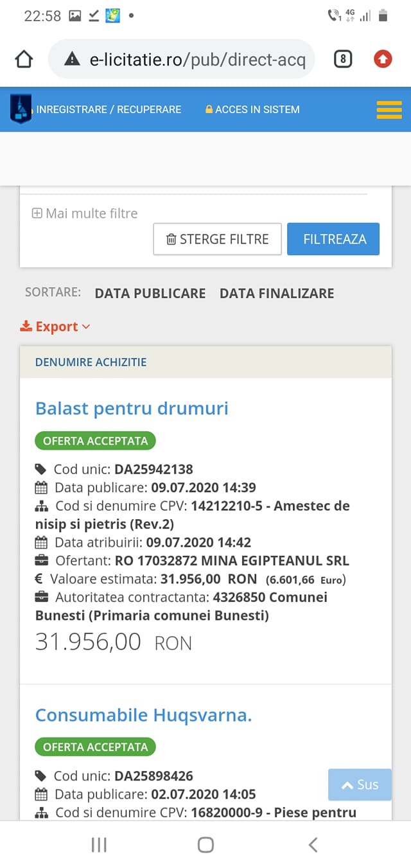Image resolution: width=411 pixels, height=868 pixels.
Task: Tap the Android back navigation arrow
Action: tap(313, 845)
